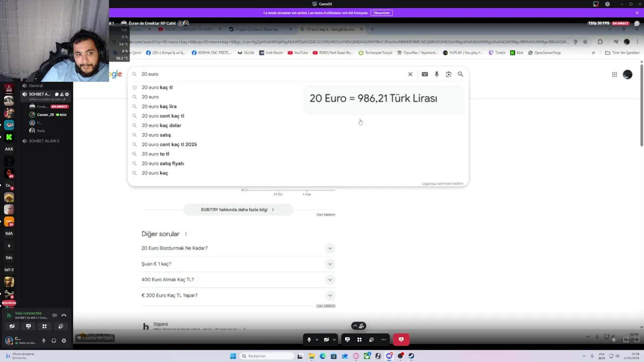Open activities icon in voice panel
The width and height of the screenshot is (644, 362).
44,326
